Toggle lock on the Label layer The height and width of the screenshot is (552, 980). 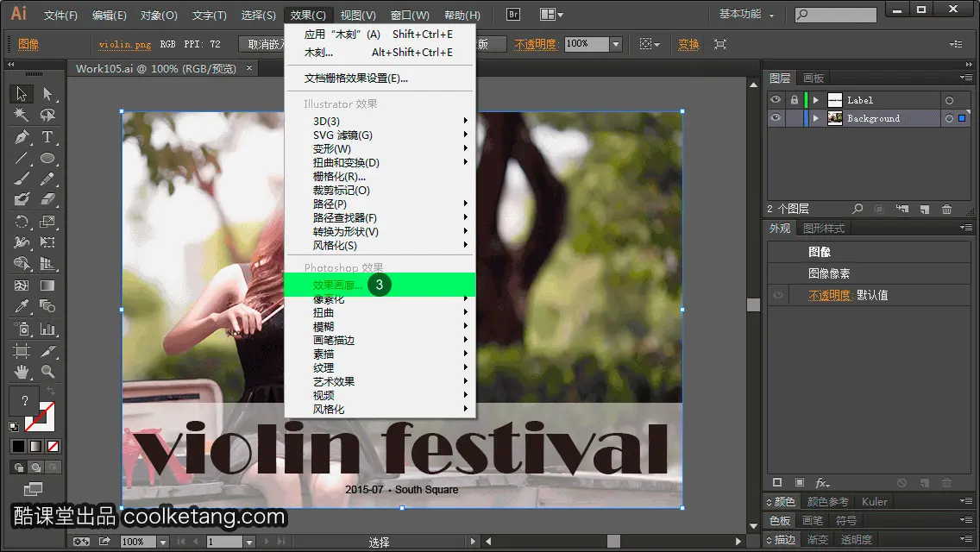pyautogui.click(x=795, y=99)
